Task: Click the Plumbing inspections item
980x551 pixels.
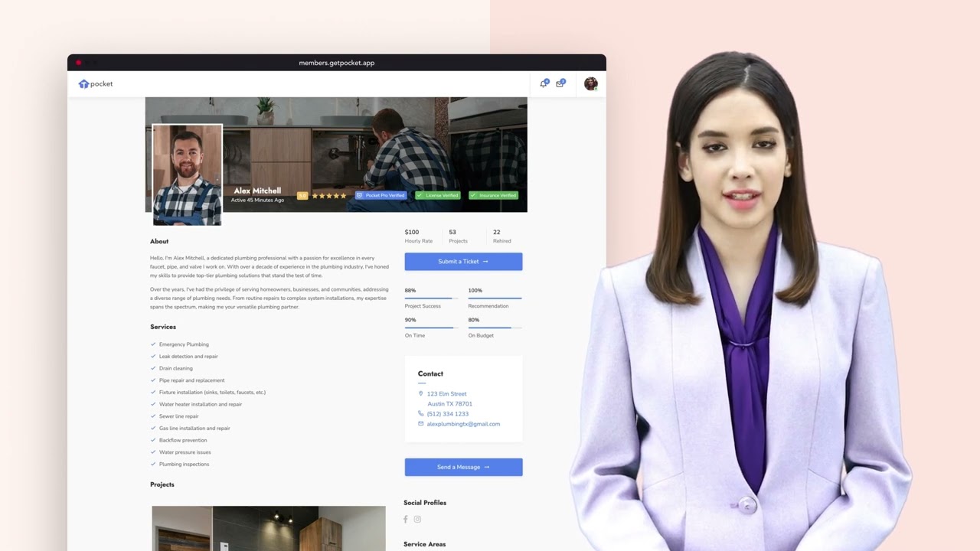Action: click(184, 465)
